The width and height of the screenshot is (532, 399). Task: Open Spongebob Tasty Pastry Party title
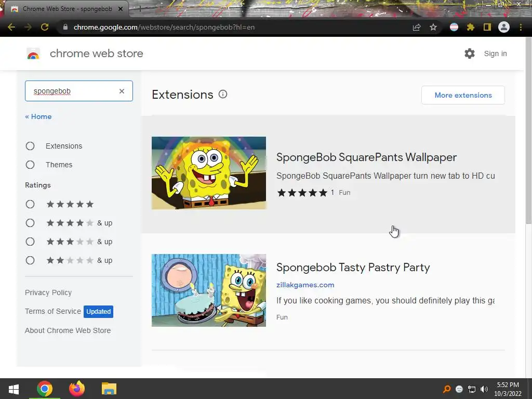point(353,268)
